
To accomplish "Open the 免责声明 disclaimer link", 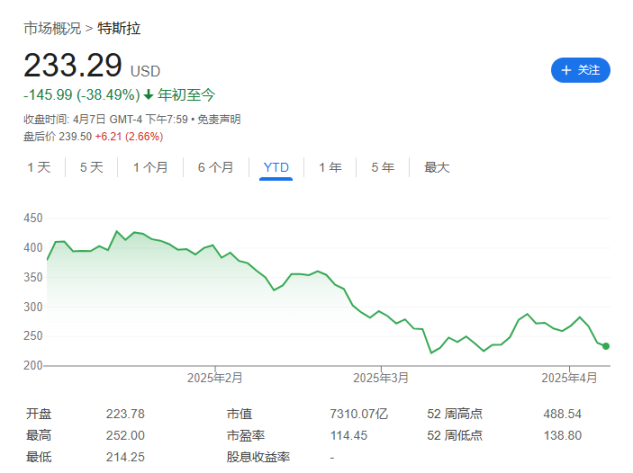I will (217, 119).
